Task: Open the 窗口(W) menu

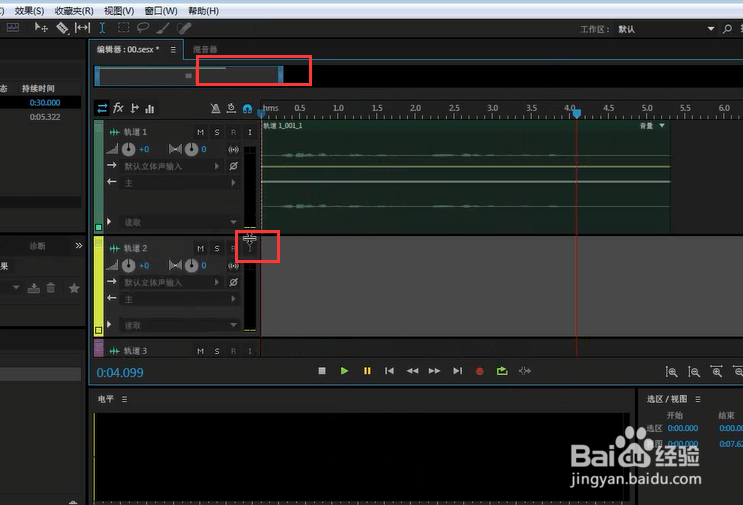Action: pyautogui.click(x=161, y=10)
